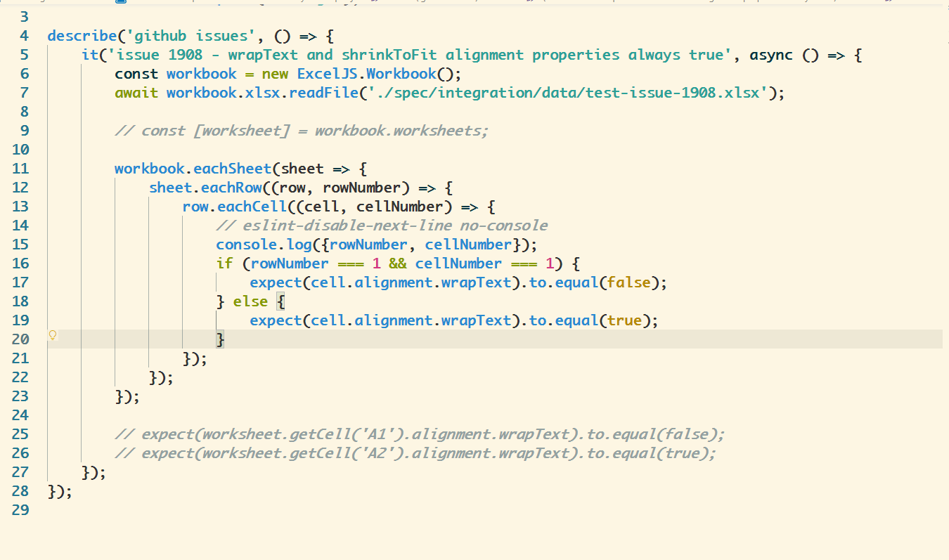Click 'expect' at start of line 19
This screenshot has height=560, width=949.
click(276, 320)
